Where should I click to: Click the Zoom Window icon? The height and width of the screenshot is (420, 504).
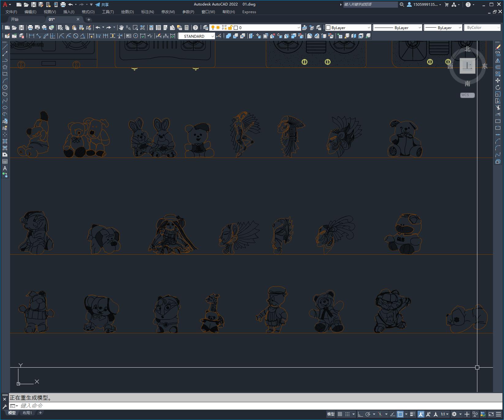click(x=135, y=28)
